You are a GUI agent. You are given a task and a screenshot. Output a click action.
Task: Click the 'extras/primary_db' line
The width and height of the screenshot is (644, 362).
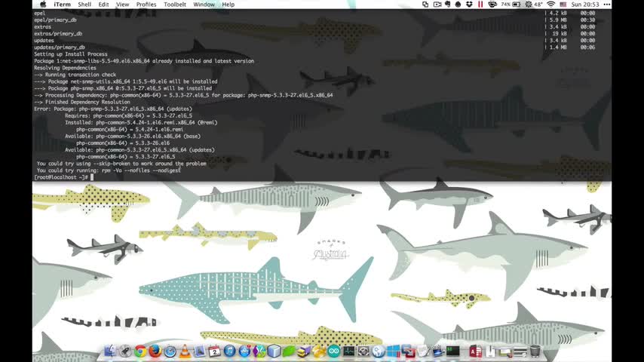tap(58, 33)
